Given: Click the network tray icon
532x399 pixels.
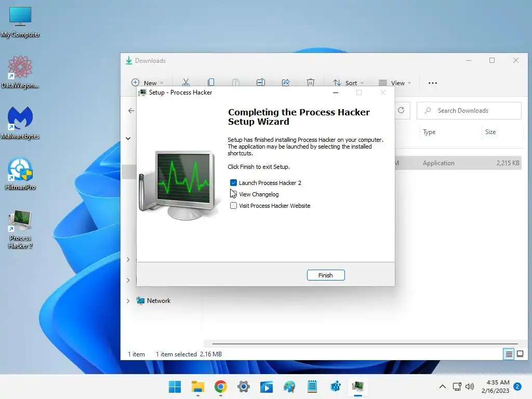Looking at the screenshot, I should click(x=457, y=387).
